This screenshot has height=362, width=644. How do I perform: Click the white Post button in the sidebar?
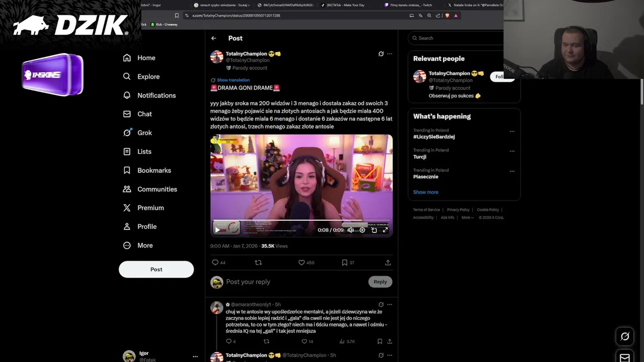156,269
